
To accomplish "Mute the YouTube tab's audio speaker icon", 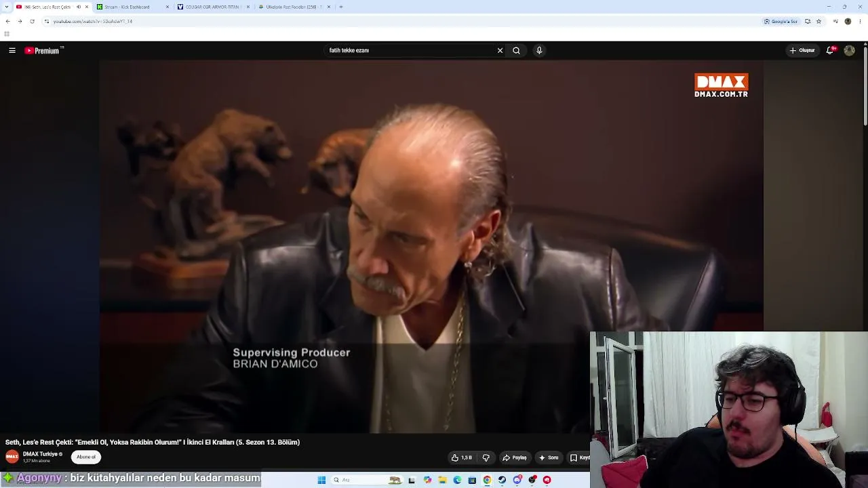I will 79,7.
